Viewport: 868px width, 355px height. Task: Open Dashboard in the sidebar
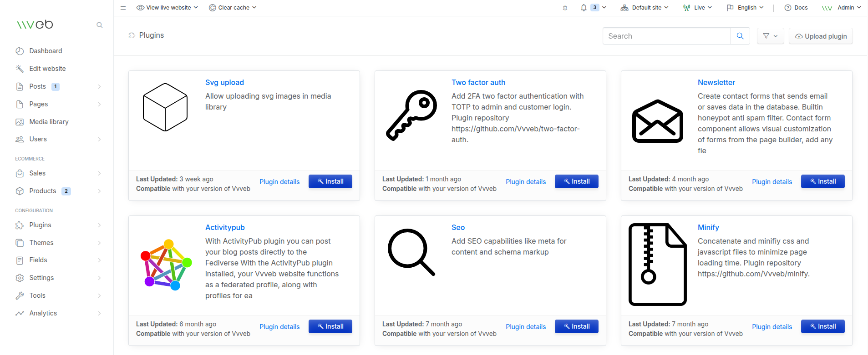click(46, 51)
